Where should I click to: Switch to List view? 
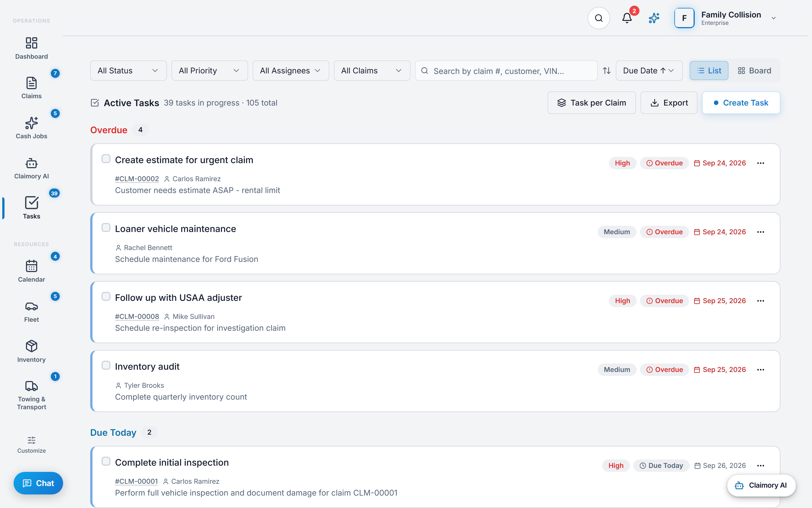pos(709,71)
